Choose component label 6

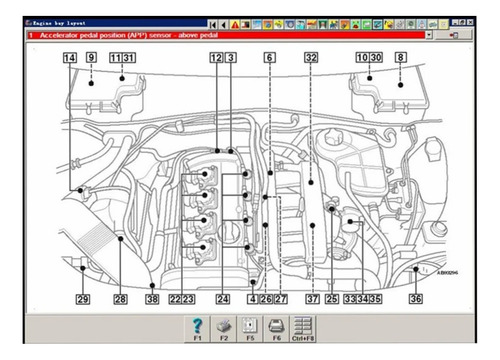270,58
